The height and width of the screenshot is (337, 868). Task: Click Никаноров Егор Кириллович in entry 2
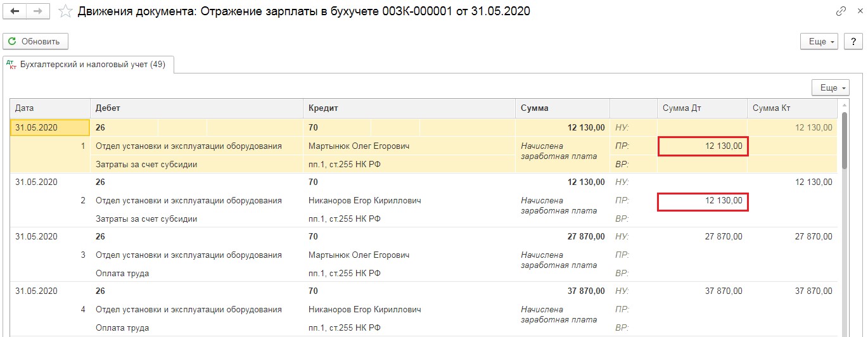tap(365, 201)
